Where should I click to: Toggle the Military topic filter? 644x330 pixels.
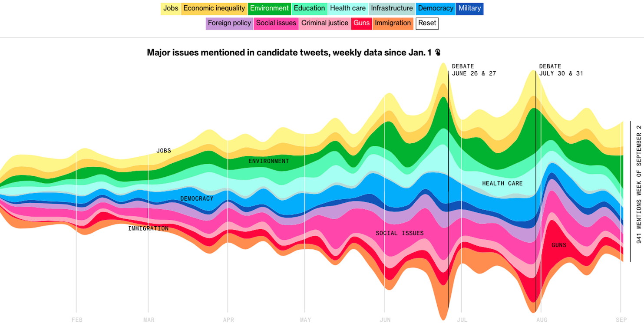coord(469,8)
